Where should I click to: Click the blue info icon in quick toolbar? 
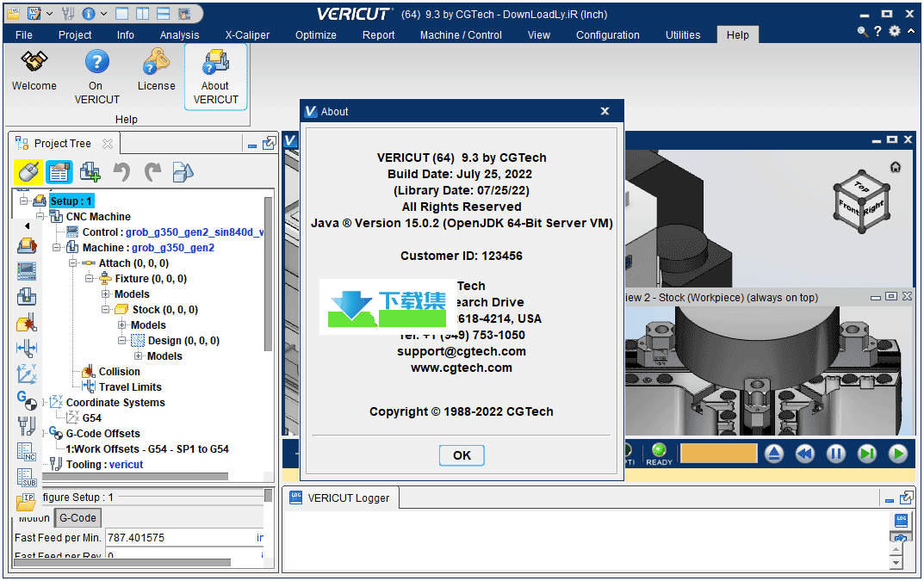tap(89, 13)
